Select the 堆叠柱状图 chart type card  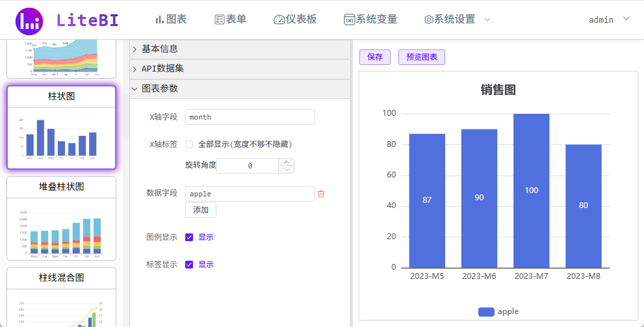pyautogui.click(x=62, y=218)
